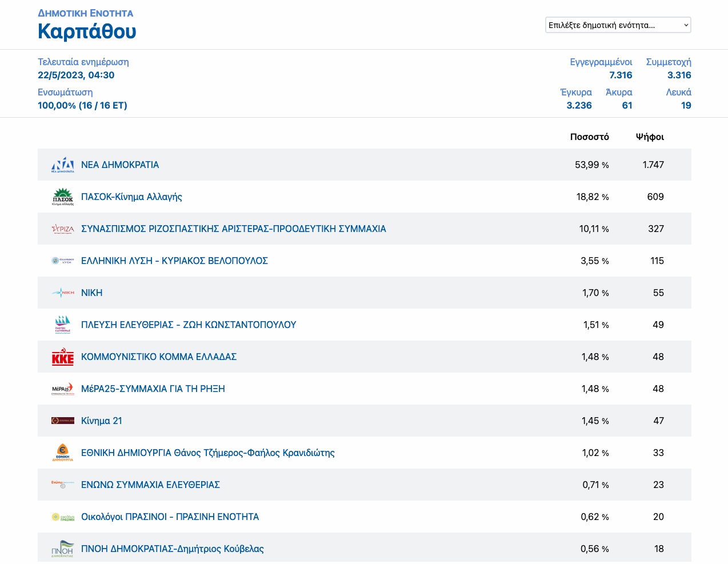Click the Συμμετοχή label
Viewport: 728px width, 564px height.
669,62
